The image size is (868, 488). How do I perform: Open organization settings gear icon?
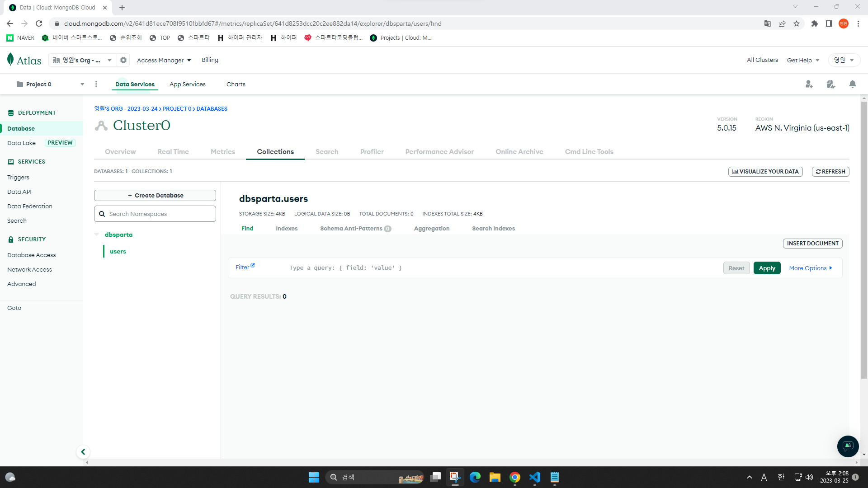pyautogui.click(x=123, y=60)
